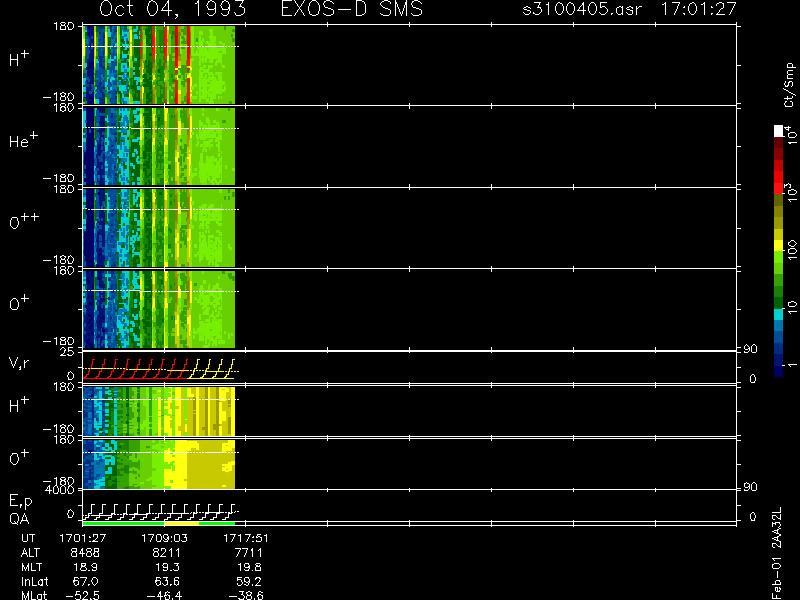Click the InLat row label
Screen dimensions: 800x600
(34, 581)
